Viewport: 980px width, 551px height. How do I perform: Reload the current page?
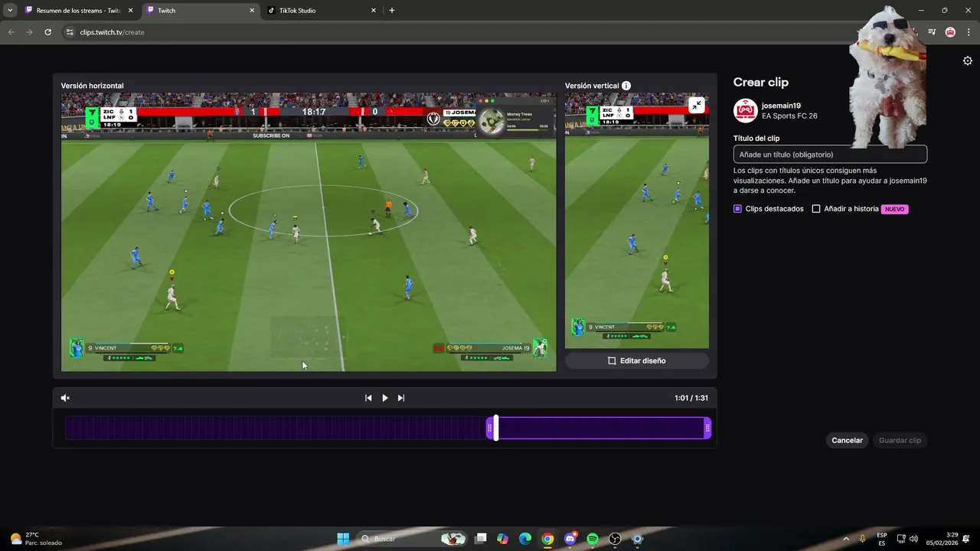point(47,32)
